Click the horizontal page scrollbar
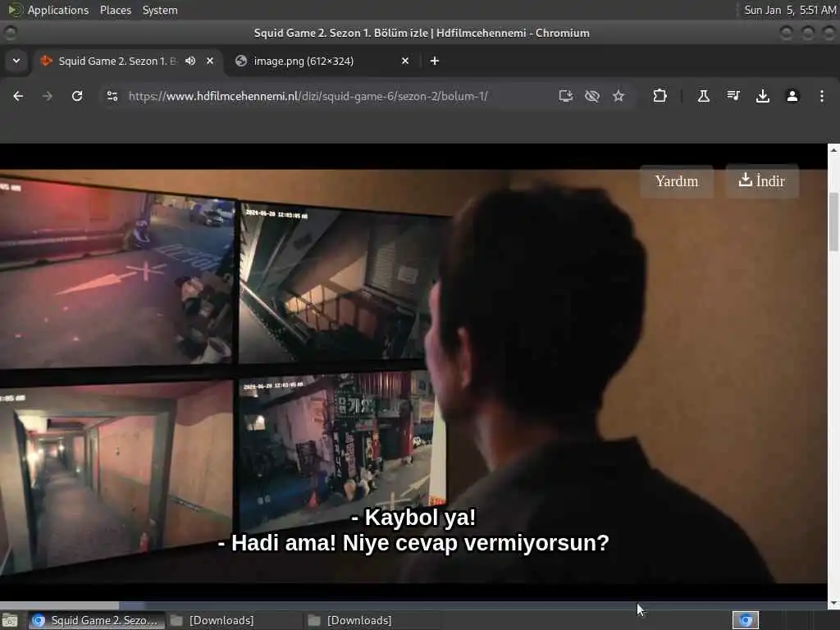Viewport: 840px width, 630px height. tap(413, 606)
